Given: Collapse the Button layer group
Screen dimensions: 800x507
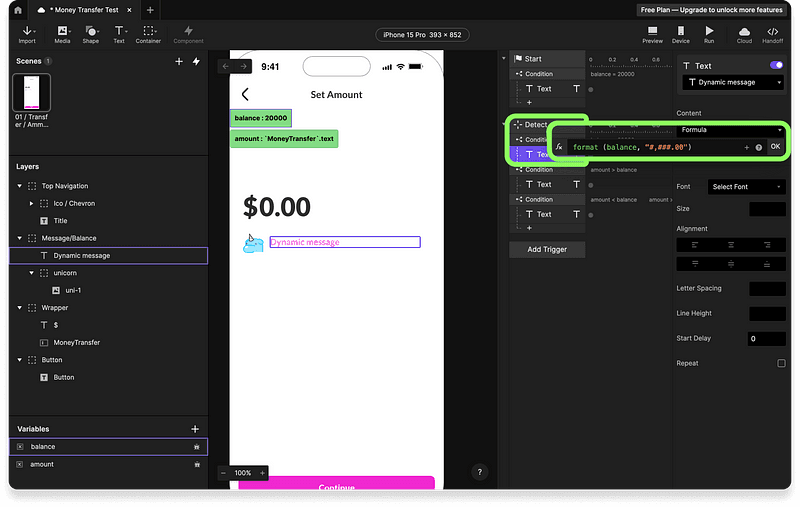Looking at the screenshot, I should tap(19, 360).
